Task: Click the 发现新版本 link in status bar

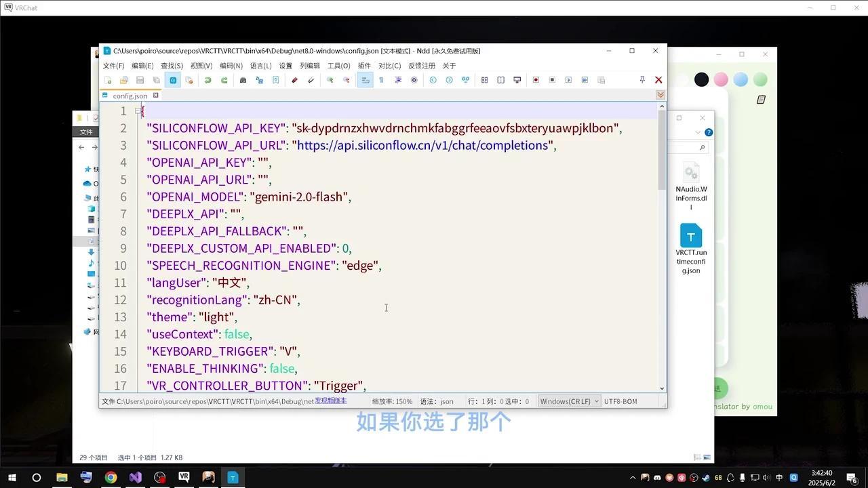Action: tap(330, 401)
